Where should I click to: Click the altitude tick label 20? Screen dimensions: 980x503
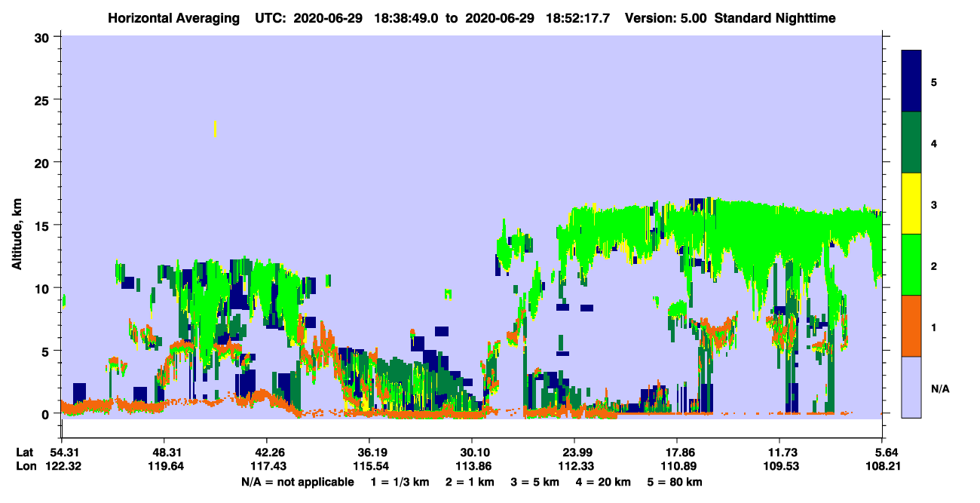[x=43, y=162]
